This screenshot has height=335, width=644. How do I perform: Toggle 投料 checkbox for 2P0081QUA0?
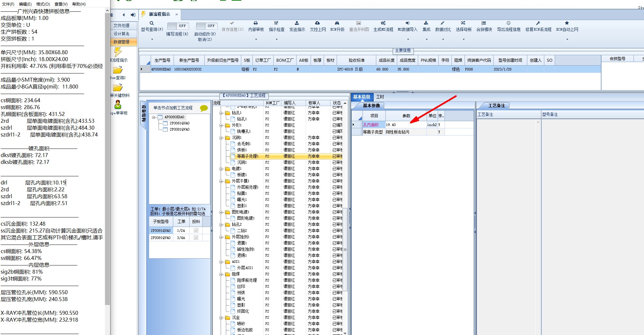pos(196,231)
